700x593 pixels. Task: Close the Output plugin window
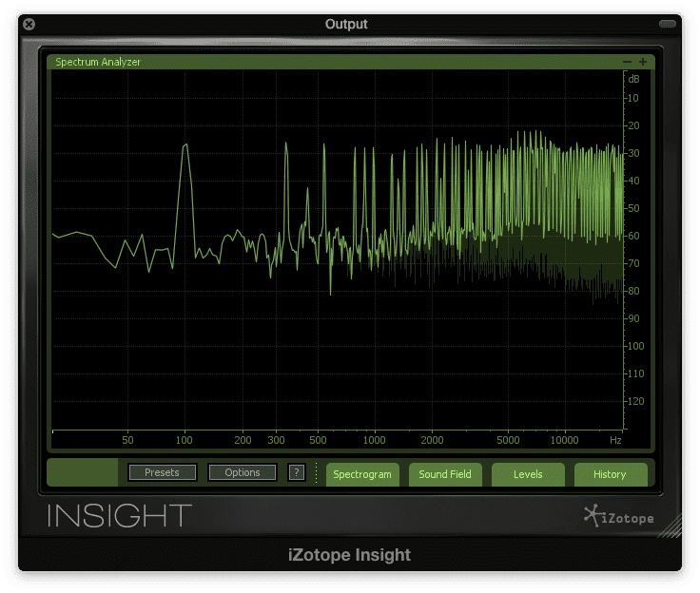(29, 24)
